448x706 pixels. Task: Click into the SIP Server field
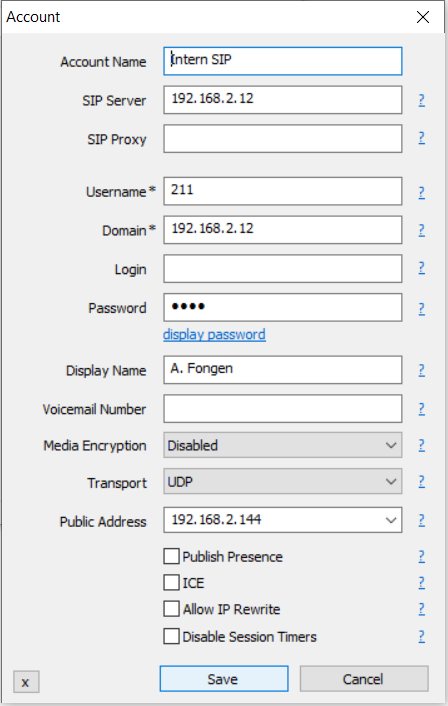(283, 100)
